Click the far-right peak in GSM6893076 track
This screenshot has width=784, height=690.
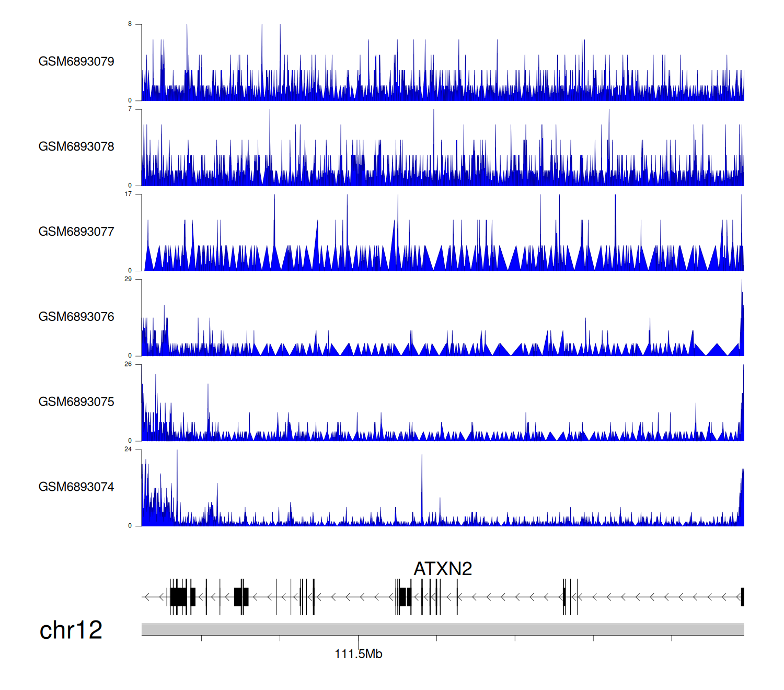(x=742, y=319)
